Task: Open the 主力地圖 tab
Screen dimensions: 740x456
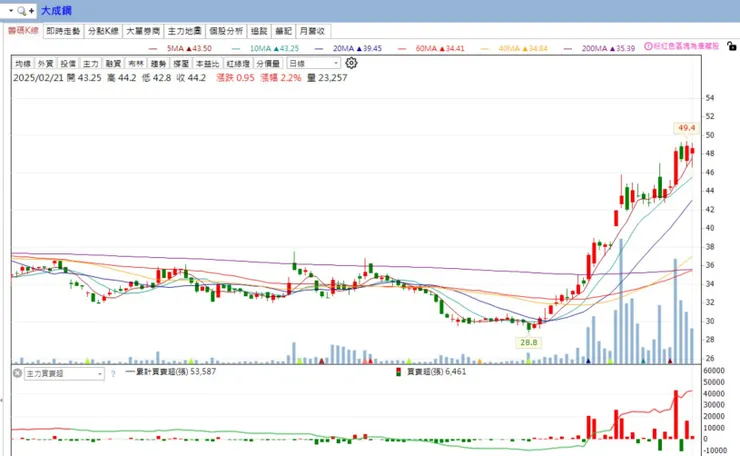Action: coord(185,31)
